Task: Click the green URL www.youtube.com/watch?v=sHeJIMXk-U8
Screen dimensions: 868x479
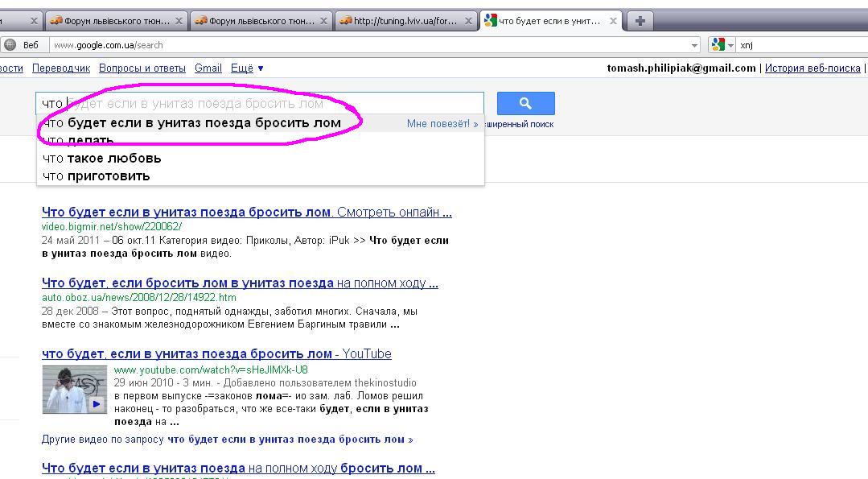Action: pyautogui.click(x=211, y=370)
